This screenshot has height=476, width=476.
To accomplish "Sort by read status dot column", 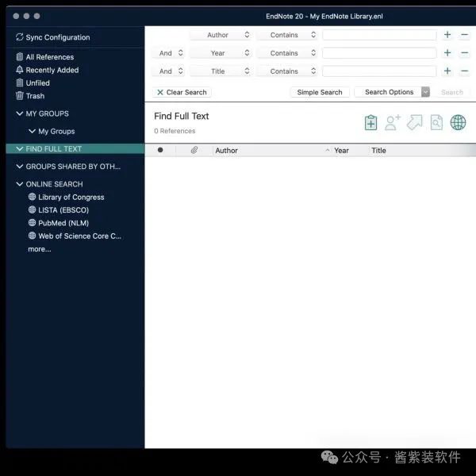I will (x=160, y=150).
